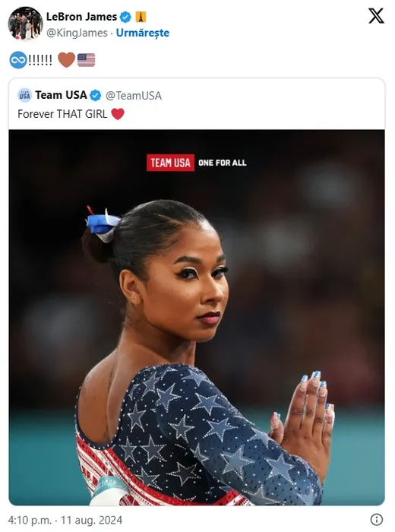Open the gymnast photo in quoted tweet
Viewport: 395px width, 532px height.
click(197, 318)
